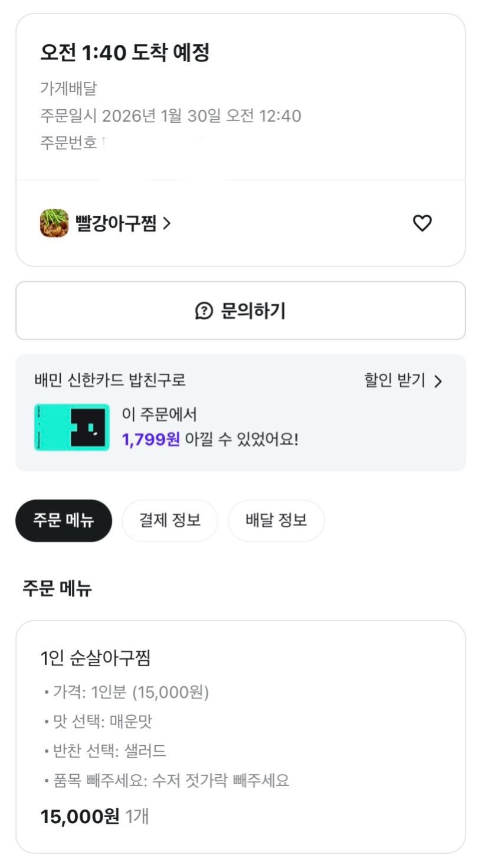Click the chevron next to 빨강아구찜
Viewport: 485px width, 868px height.
click(x=166, y=223)
